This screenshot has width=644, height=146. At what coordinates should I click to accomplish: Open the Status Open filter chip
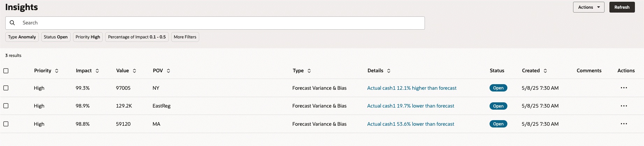[56, 37]
